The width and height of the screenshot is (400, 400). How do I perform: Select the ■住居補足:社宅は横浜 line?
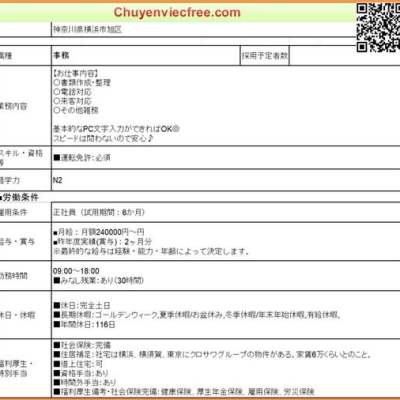click(212, 354)
